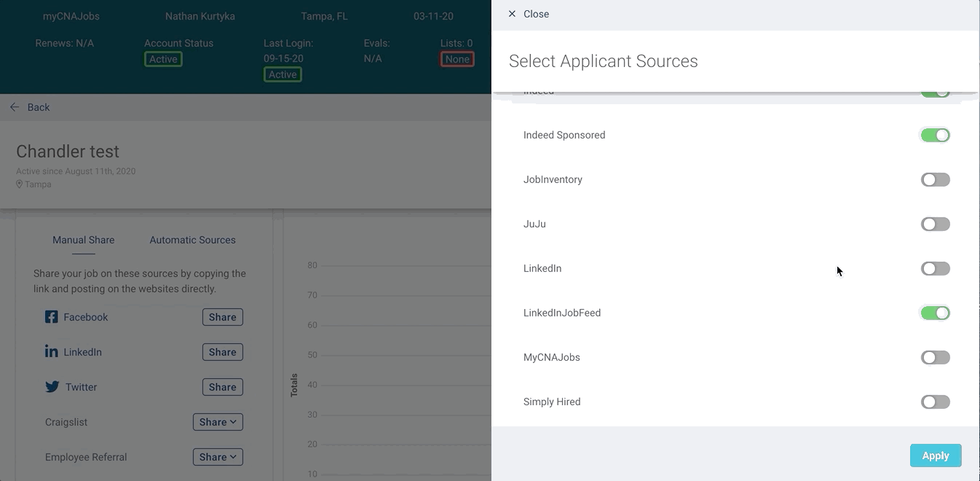Enable the MyCNAJobs source toggle
Image resolution: width=980 pixels, height=481 pixels.
pos(935,358)
